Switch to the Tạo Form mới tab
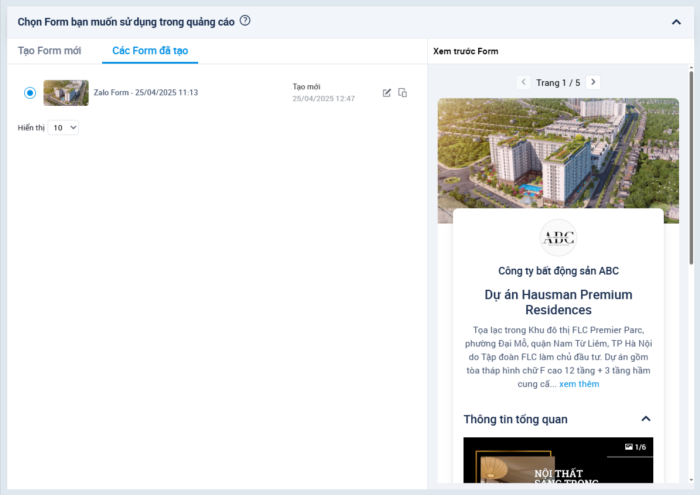Viewport: 700px width, 495px height. point(50,51)
